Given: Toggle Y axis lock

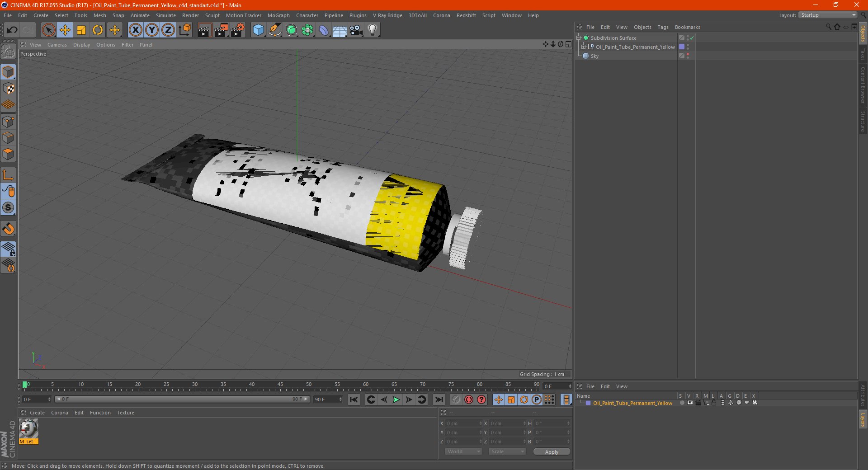Looking at the screenshot, I should coord(152,30).
